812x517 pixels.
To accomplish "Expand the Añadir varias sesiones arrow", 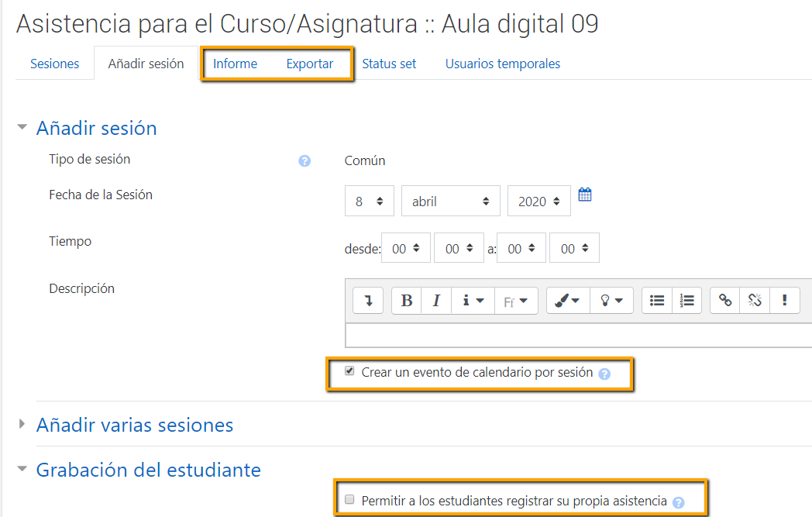I will [x=22, y=424].
